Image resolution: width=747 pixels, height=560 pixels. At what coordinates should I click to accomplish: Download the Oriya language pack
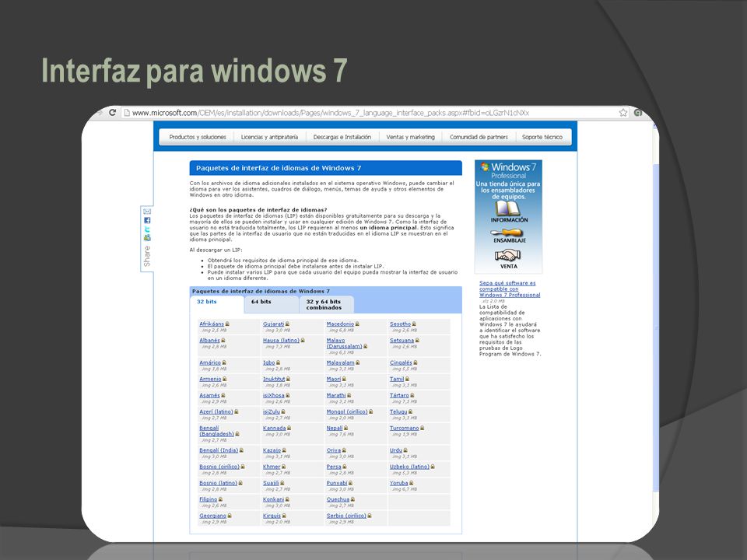pos(334,450)
